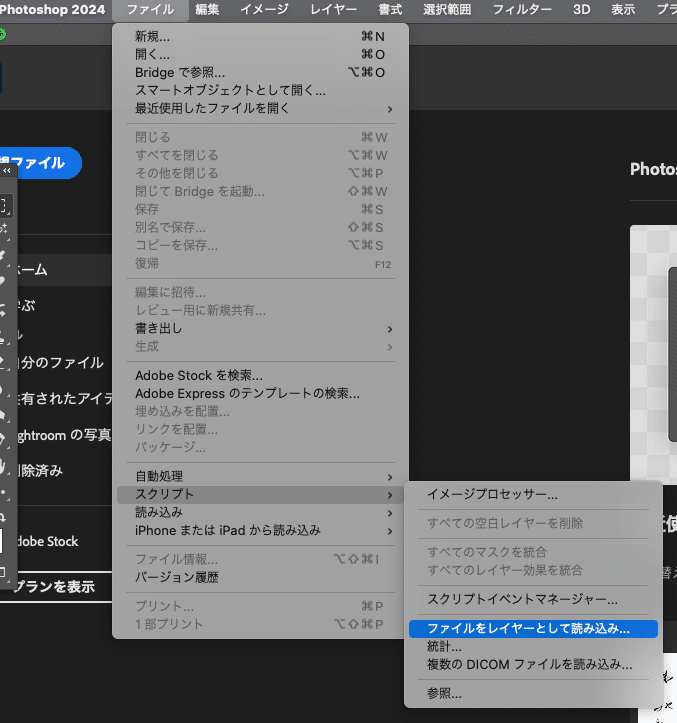The width and height of the screenshot is (677, 723).
Task: Click the 復帰 menu item
Action: (260, 263)
